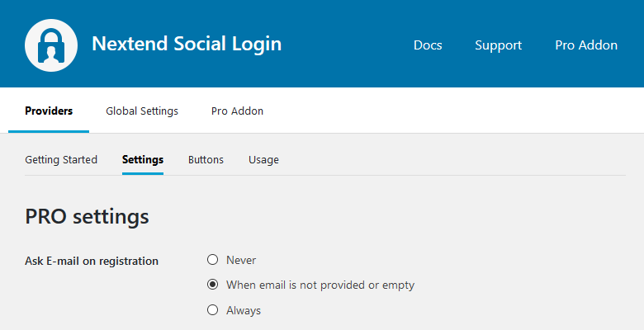
Task: Click "When email is not provided or empty" text
Action: tap(320, 285)
